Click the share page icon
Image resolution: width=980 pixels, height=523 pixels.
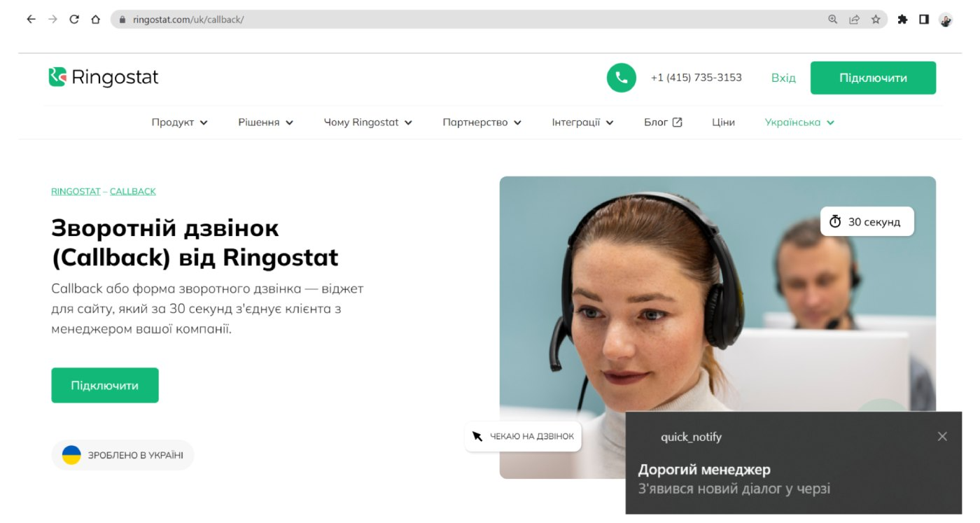point(854,20)
